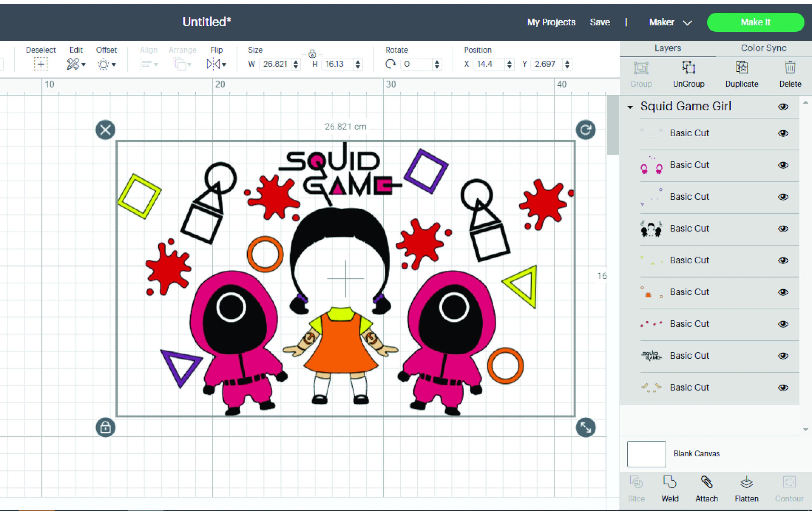Hide the red splatter Basic Cut layer
Image resolution: width=812 pixels, height=511 pixels.
point(783,324)
